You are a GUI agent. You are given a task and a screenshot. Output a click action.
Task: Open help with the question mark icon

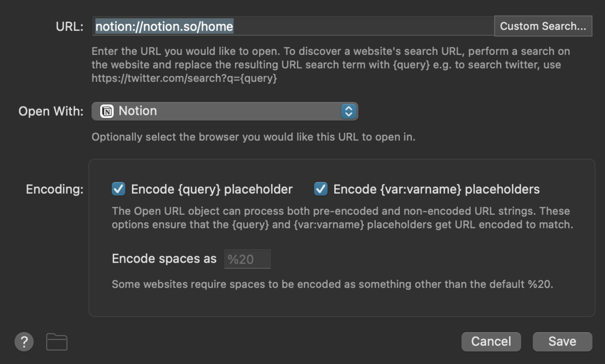[24, 342]
